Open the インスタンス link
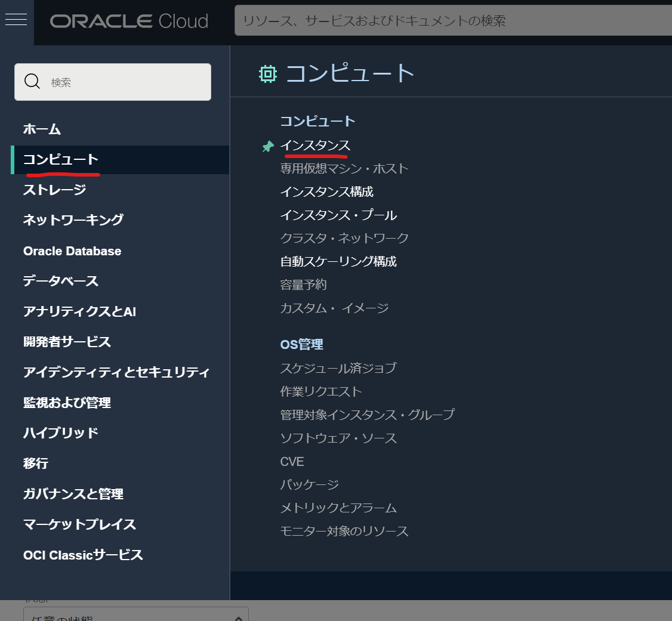The height and width of the screenshot is (621, 672). click(x=316, y=146)
